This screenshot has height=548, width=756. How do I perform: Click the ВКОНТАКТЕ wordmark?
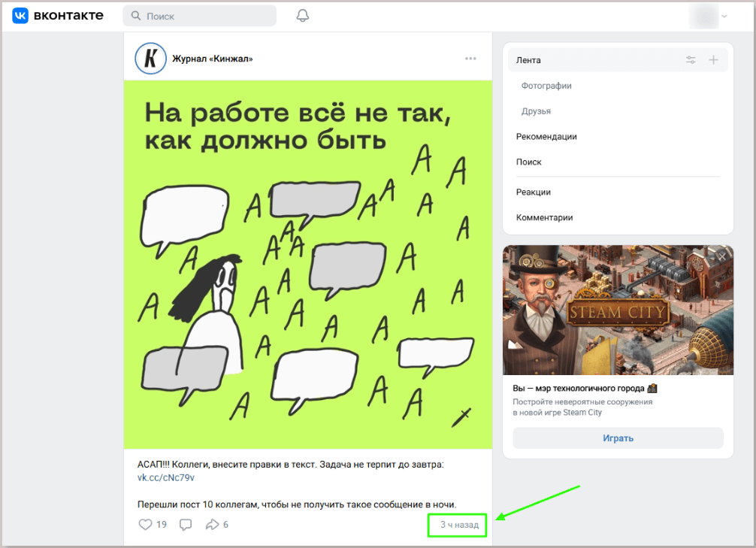[68, 16]
